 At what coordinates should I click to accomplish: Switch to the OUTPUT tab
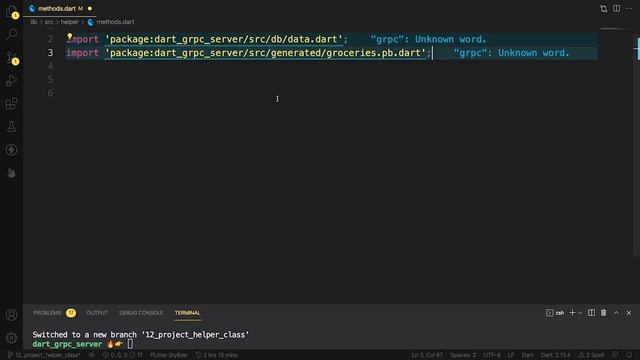tap(97, 313)
